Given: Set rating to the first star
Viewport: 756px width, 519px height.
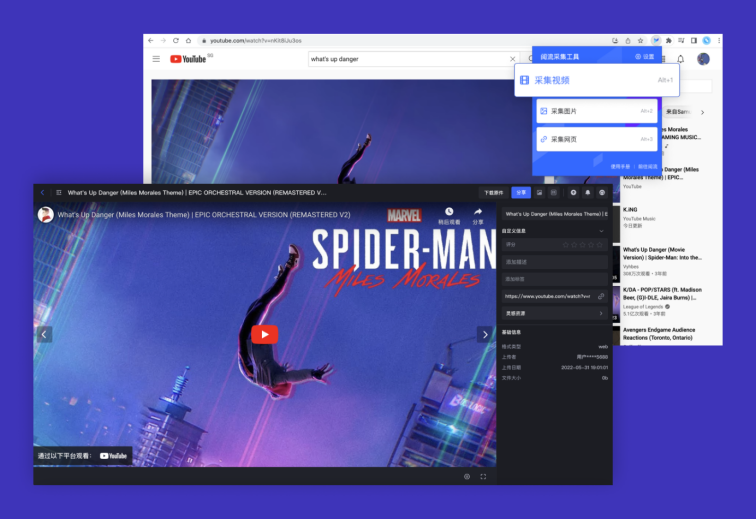Looking at the screenshot, I should coord(566,245).
